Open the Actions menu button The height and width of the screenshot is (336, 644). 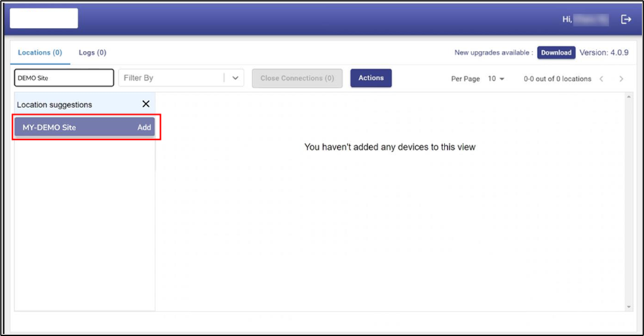371,78
